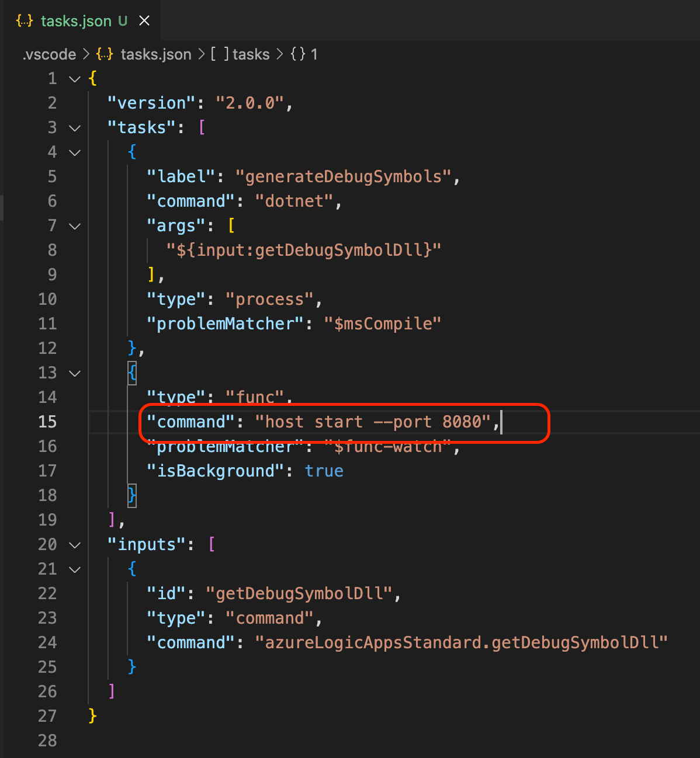Click the JSON file icon in the tab
700x758 pixels.
click(25, 21)
